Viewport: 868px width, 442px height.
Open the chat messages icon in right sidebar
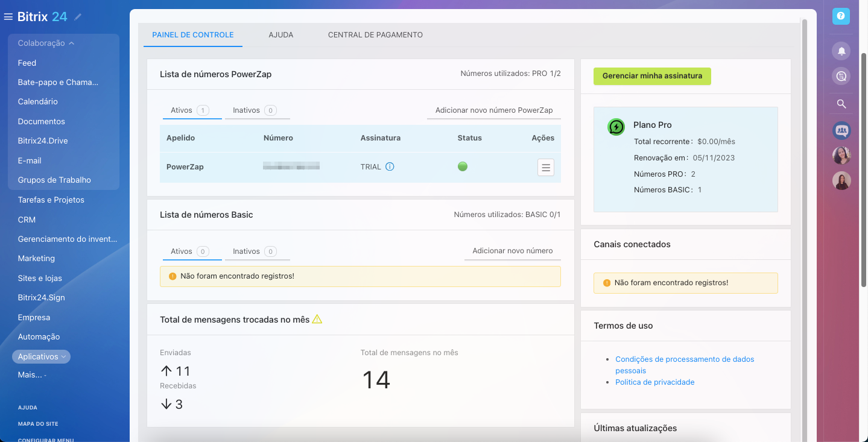tap(841, 76)
